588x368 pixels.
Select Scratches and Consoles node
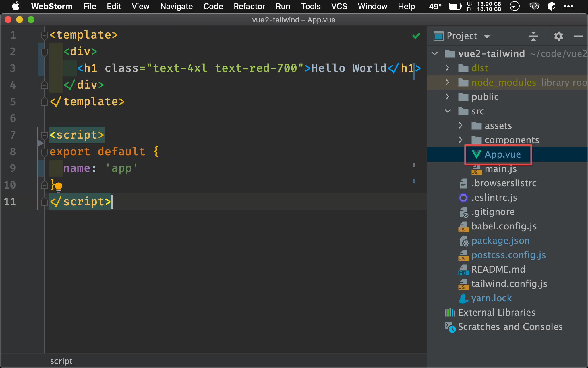click(x=510, y=327)
